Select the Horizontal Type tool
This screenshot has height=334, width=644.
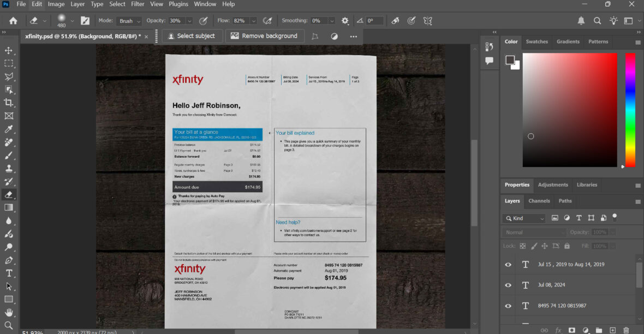[8, 273]
